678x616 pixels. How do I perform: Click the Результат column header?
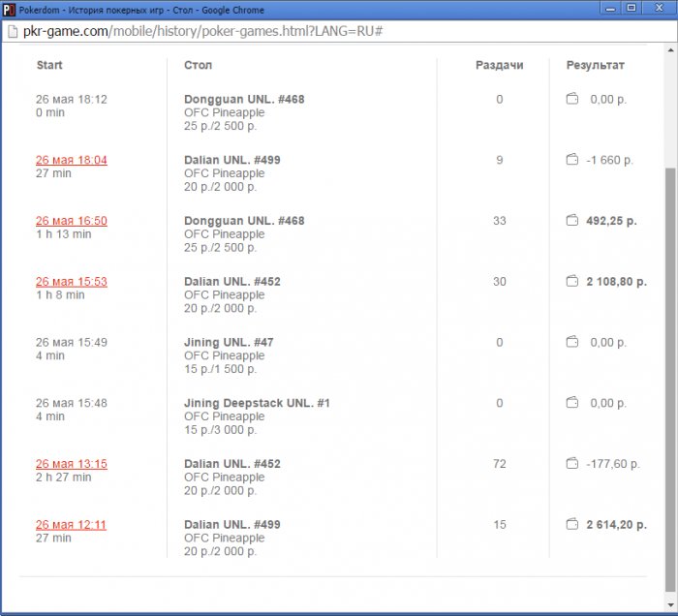point(596,65)
